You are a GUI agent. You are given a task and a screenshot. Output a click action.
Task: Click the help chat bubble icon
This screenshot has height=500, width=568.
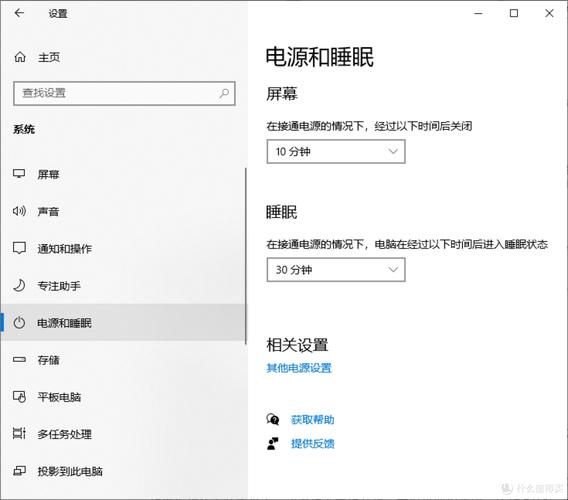coord(273,419)
